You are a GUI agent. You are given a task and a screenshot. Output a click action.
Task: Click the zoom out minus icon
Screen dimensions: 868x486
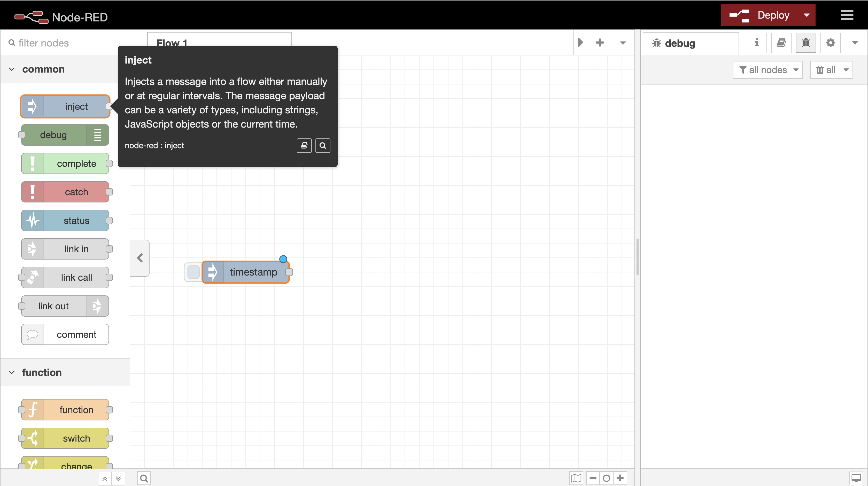[x=593, y=478]
